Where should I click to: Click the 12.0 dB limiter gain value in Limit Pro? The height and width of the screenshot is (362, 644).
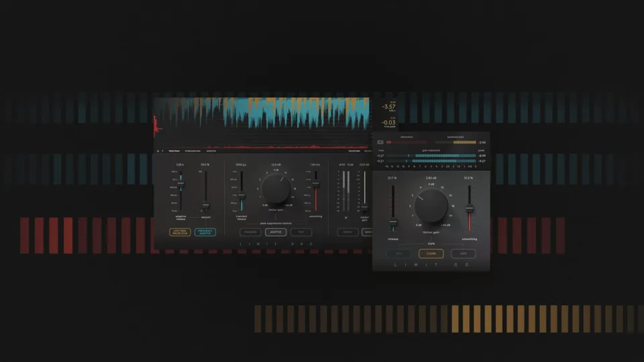(x=276, y=165)
